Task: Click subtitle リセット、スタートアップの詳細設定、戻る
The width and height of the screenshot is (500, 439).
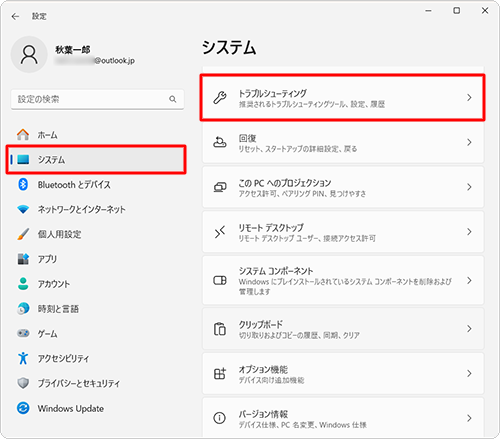Action: click(298, 149)
